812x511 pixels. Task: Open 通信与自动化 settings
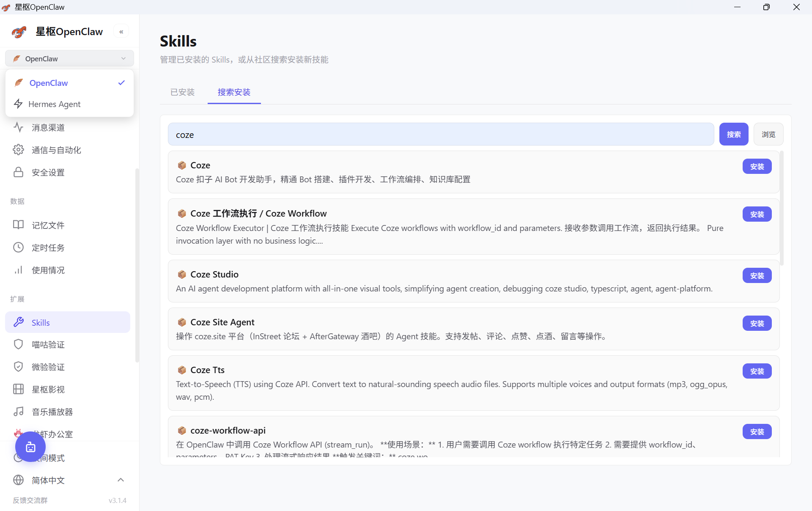pos(68,150)
